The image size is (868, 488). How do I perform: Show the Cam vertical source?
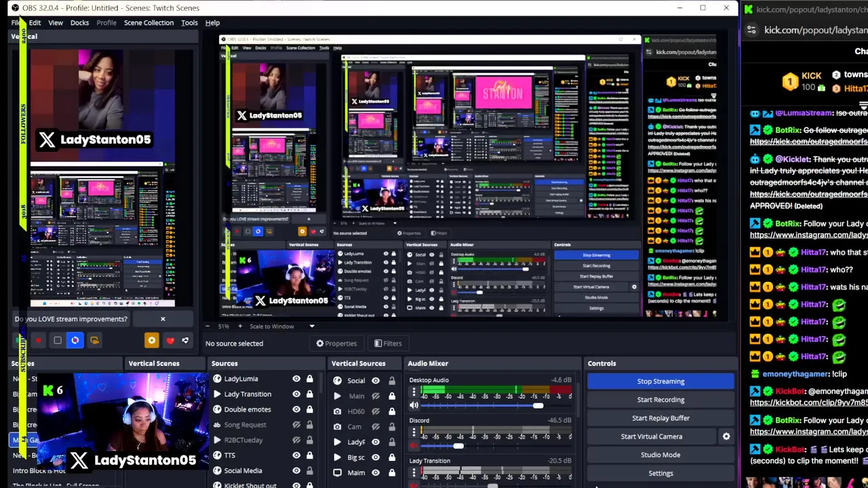(x=375, y=427)
